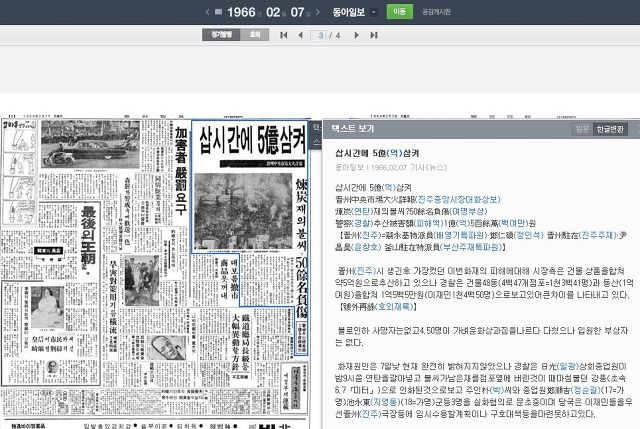Click the fire scene photo in the newspaper
This screenshot has width=640, height=429.
[243, 211]
